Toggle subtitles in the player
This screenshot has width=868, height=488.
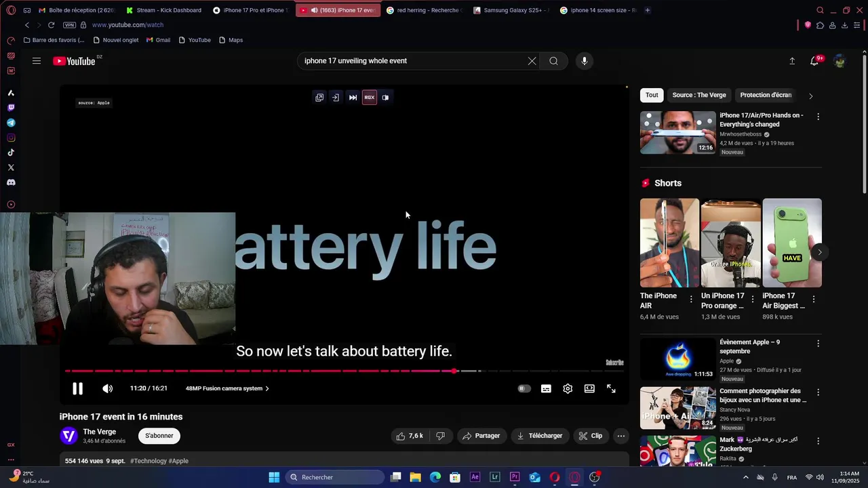click(x=546, y=388)
